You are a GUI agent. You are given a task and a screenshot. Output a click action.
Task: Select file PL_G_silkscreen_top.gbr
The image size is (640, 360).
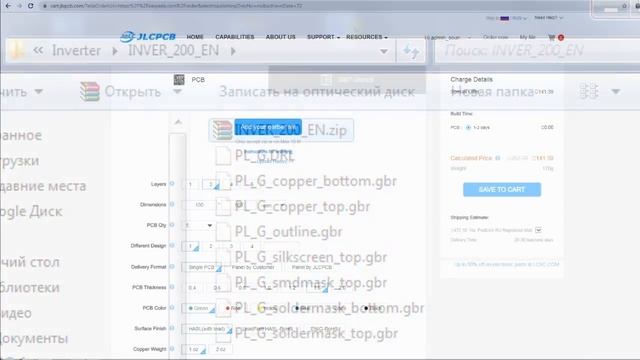click(311, 257)
